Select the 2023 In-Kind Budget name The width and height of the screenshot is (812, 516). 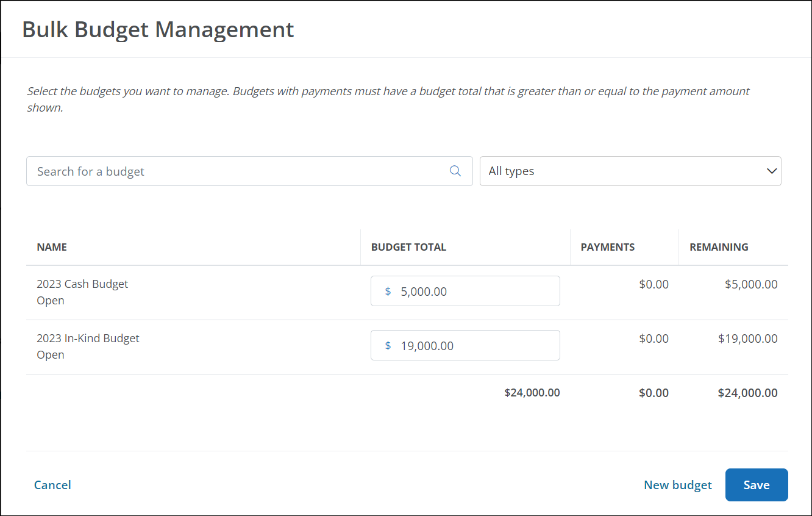click(88, 338)
